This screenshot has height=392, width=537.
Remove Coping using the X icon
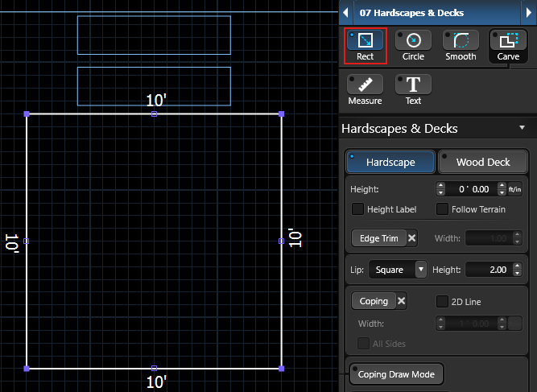402,301
